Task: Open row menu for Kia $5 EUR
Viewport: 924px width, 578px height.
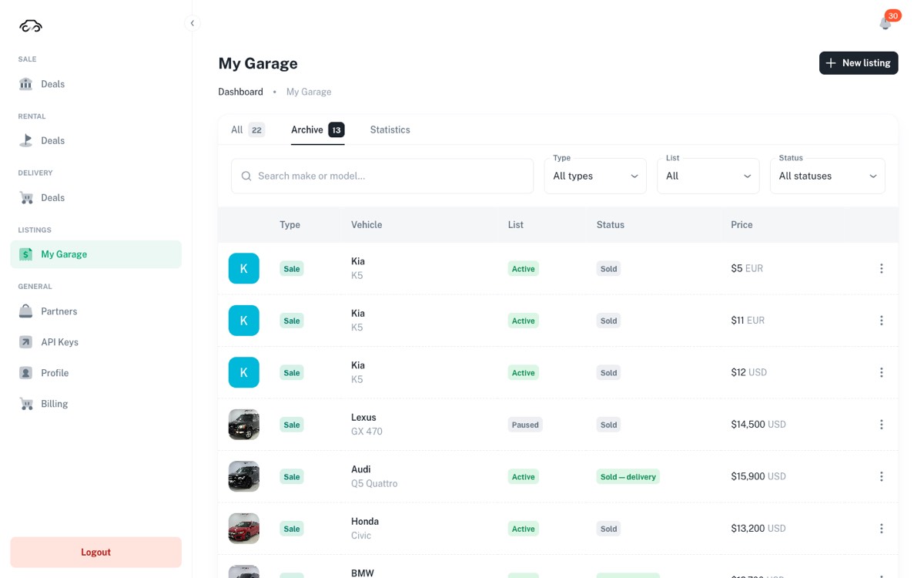Action: click(x=882, y=268)
